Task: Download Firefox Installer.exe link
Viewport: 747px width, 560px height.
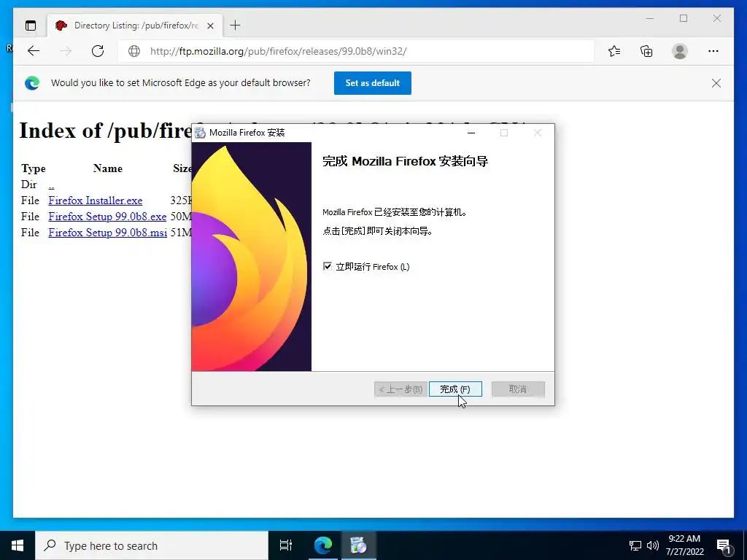Action: pyautogui.click(x=96, y=201)
